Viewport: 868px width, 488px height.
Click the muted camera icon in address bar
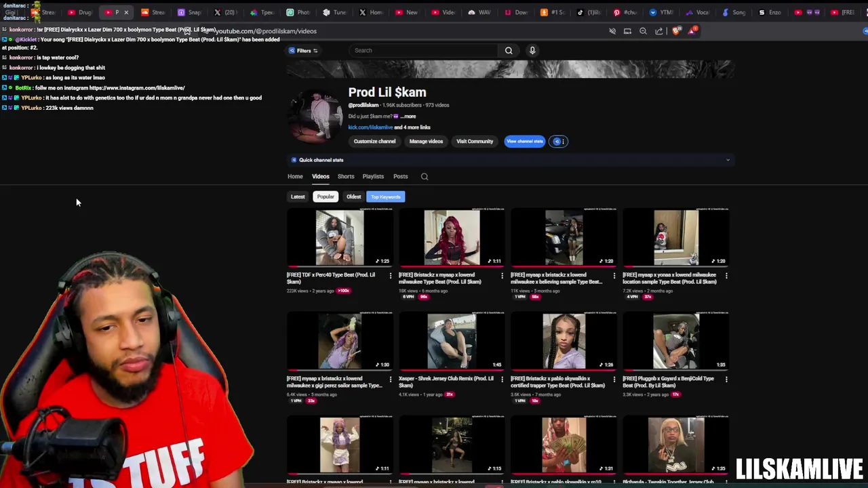[x=612, y=31]
